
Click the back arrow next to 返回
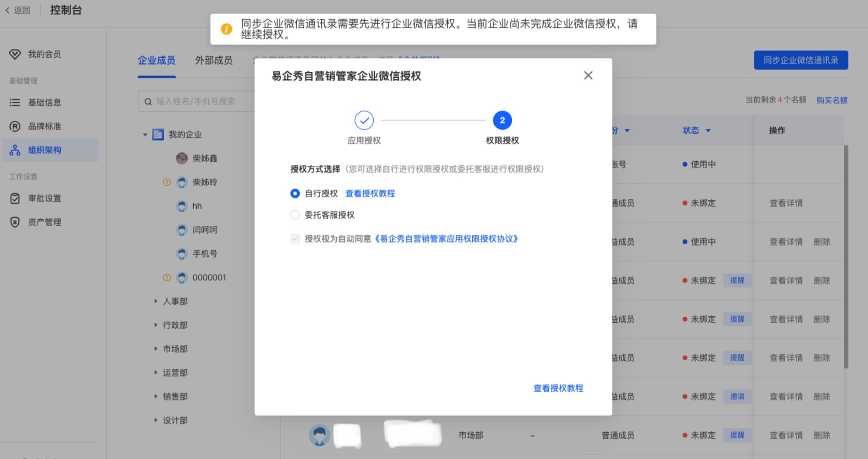click(x=7, y=10)
